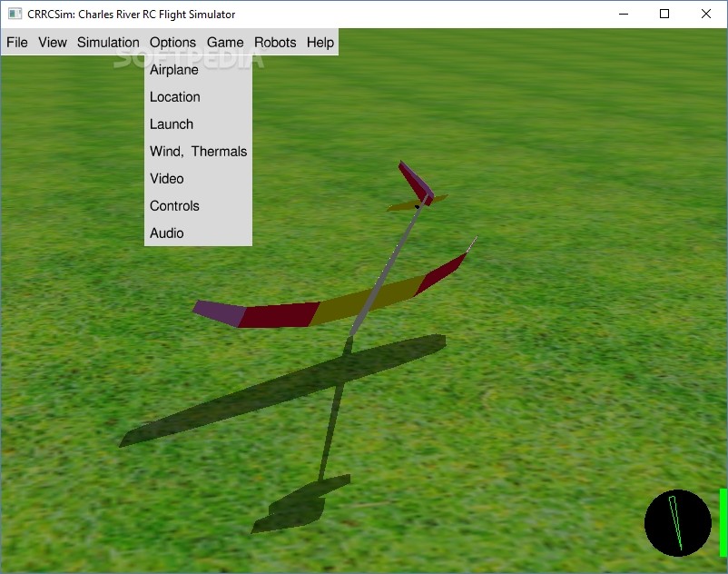The image size is (728, 574).
Task: Open the Robots menu
Action: point(275,43)
